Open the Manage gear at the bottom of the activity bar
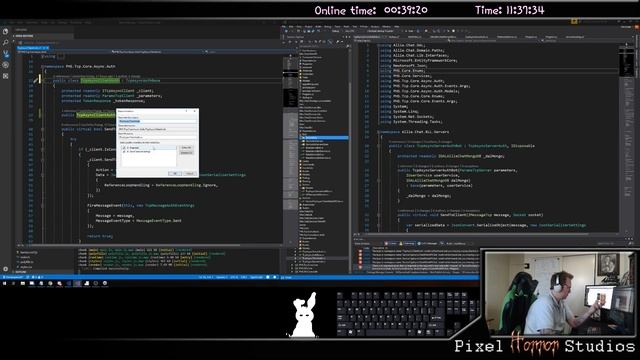Viewport: 640px width, 360px height. pos(5,269)
